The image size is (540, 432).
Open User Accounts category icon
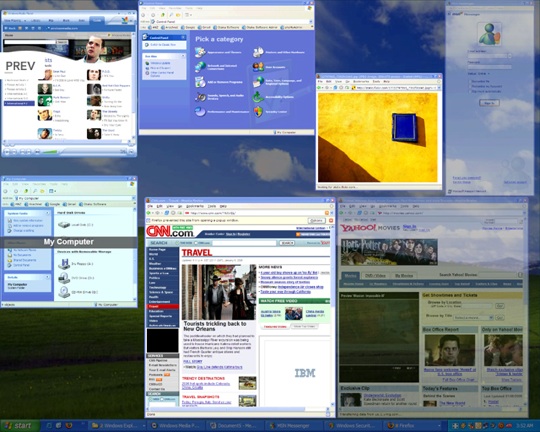[x=258, y=66]
